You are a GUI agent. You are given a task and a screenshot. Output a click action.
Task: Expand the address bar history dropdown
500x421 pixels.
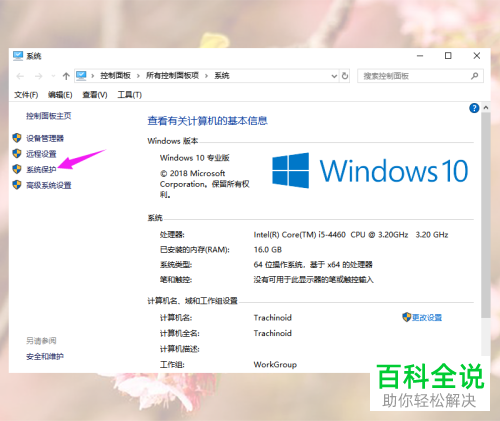(x=334, y=76)
